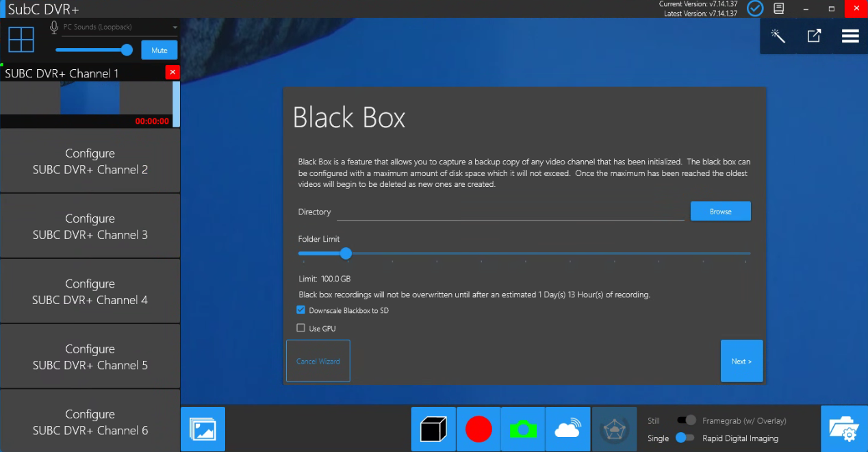Mute the audio with Mute button
This screenshot has width=868, height=452.
[159, 50]
